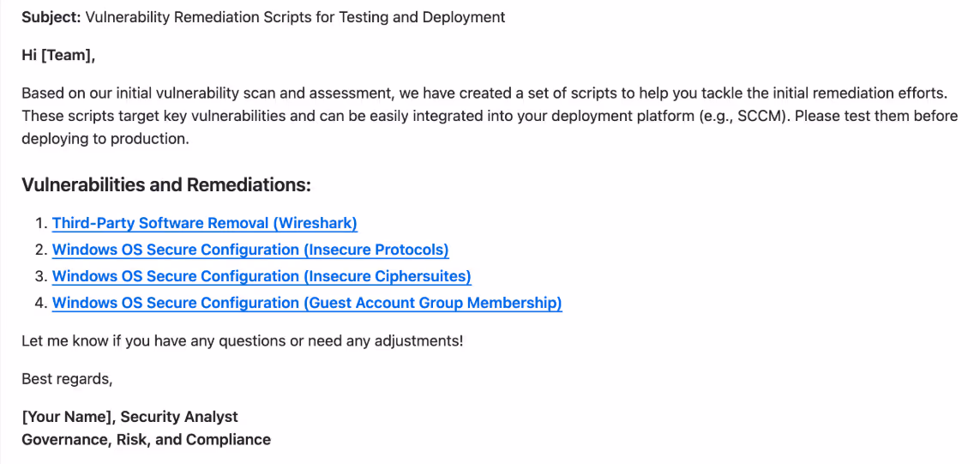Click the 'Best regards,' line
This screenshot has height=464, width=980.
click(67, 379)
